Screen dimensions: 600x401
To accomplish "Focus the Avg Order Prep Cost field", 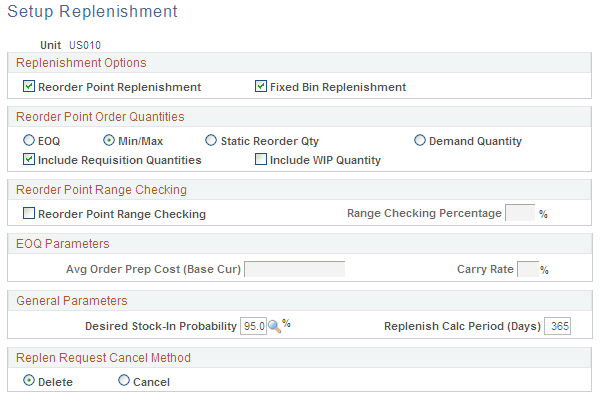I will (295, 268).
